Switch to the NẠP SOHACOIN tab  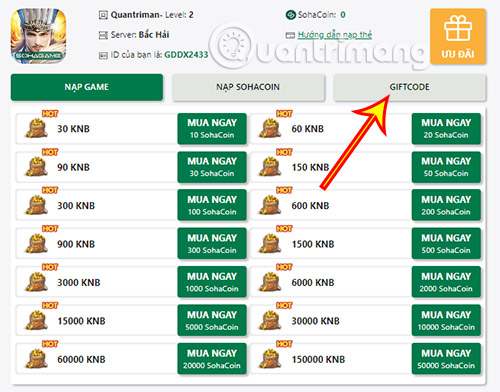pos(248,87)
